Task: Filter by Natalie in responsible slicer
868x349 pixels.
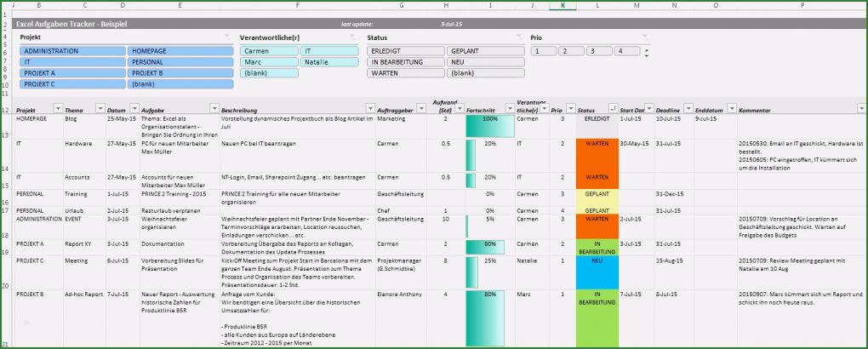Action: coord(329,62)
